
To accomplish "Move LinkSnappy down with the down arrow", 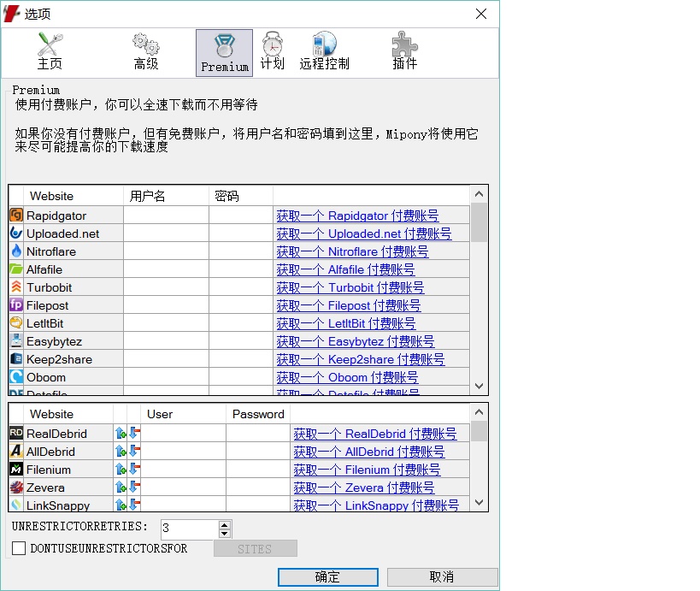I will [x=134, y=505].
